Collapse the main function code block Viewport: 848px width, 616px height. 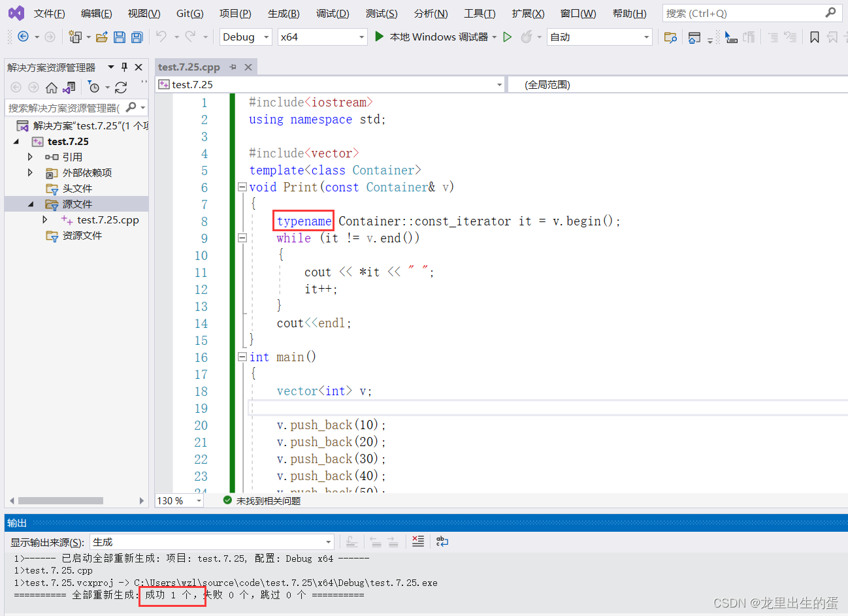point(242,357)
